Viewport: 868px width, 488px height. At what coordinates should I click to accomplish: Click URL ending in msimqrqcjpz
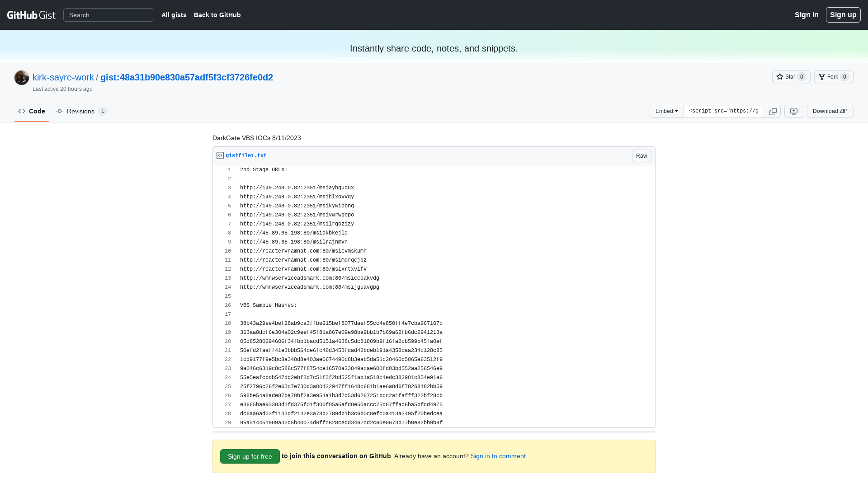click(x=303, y=260)
